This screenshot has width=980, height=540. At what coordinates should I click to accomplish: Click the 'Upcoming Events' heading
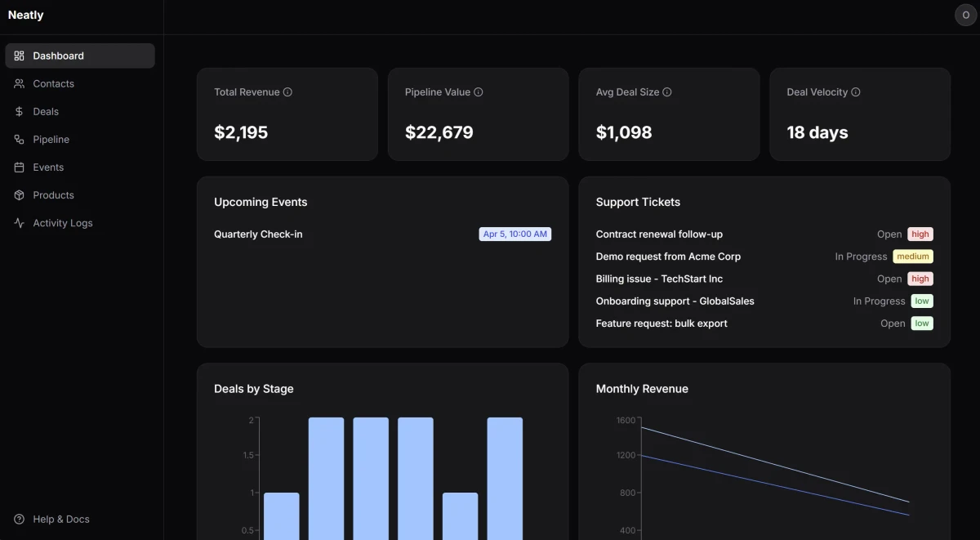[261, 202]
